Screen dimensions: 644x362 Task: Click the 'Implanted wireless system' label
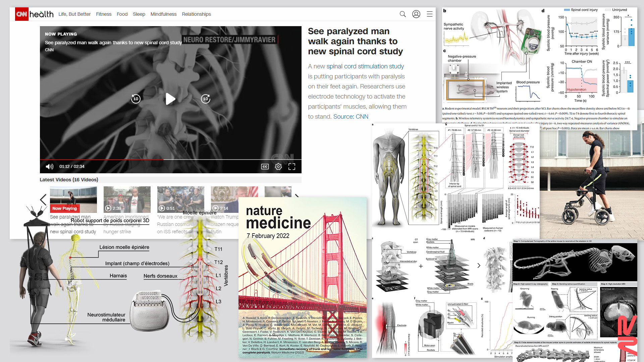pos(504,87)
